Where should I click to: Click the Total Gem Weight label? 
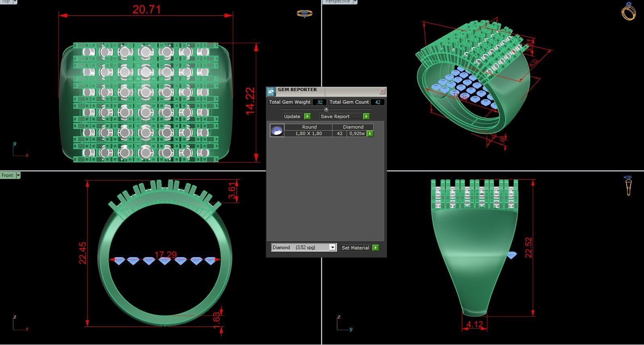[x=290, y=102]
